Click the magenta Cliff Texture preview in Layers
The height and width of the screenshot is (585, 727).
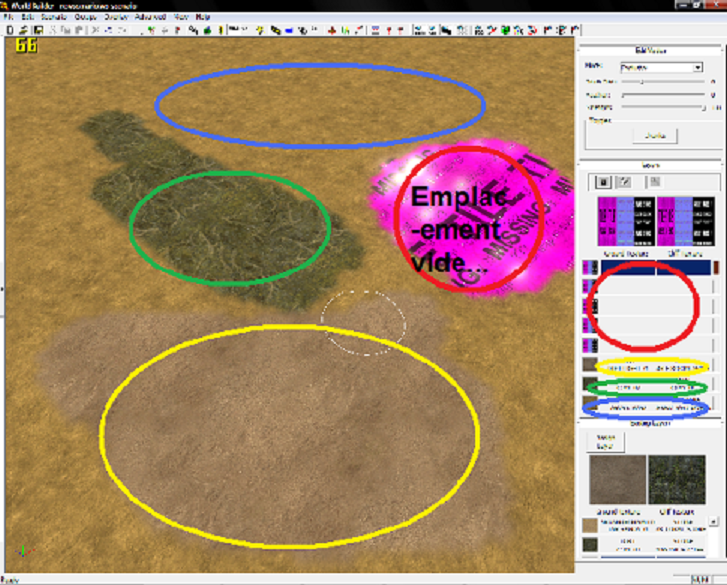686,221
